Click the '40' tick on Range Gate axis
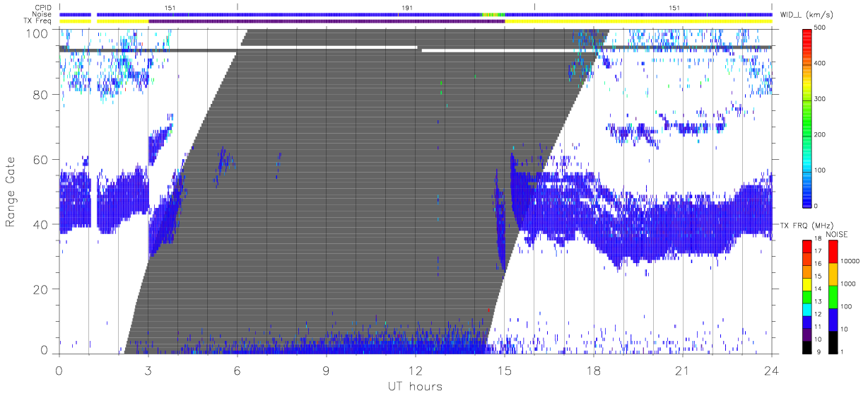This screenshot has height=401, width=868. 41,225
